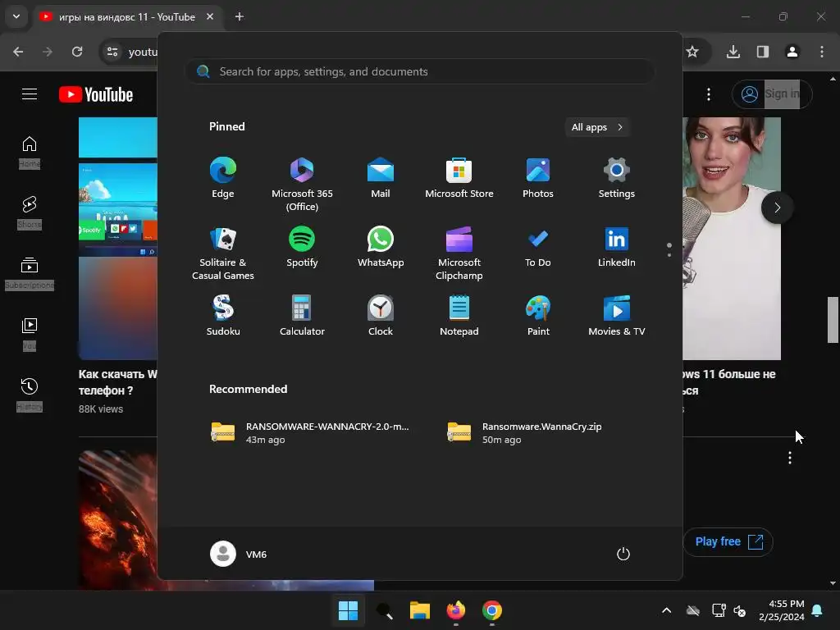Image resolution: width=840 pixels, height=630 pixels.
Task: Select the YouTube browser tab
Action: (x=126, y=17)
